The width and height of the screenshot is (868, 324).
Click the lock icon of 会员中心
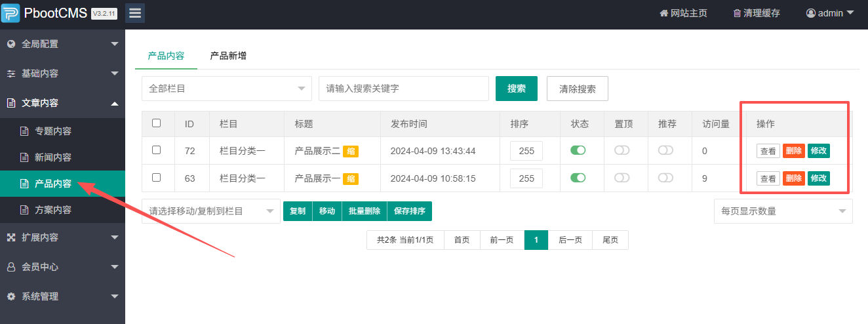(x=10, y=267)
